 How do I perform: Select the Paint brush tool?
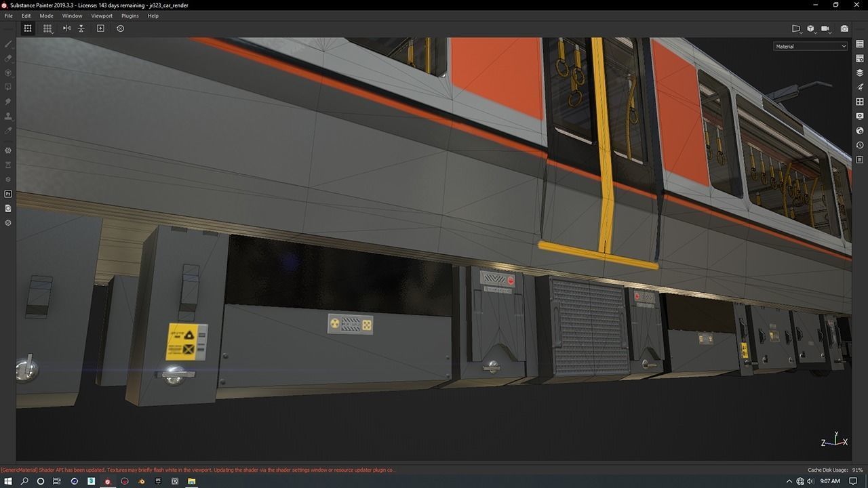pyautogui.click(x=8, y=43)
